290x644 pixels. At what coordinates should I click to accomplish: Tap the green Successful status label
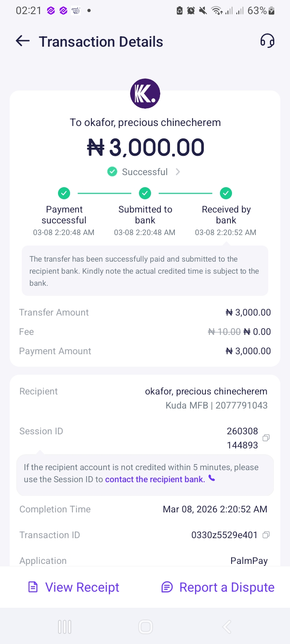click(145, 172)
